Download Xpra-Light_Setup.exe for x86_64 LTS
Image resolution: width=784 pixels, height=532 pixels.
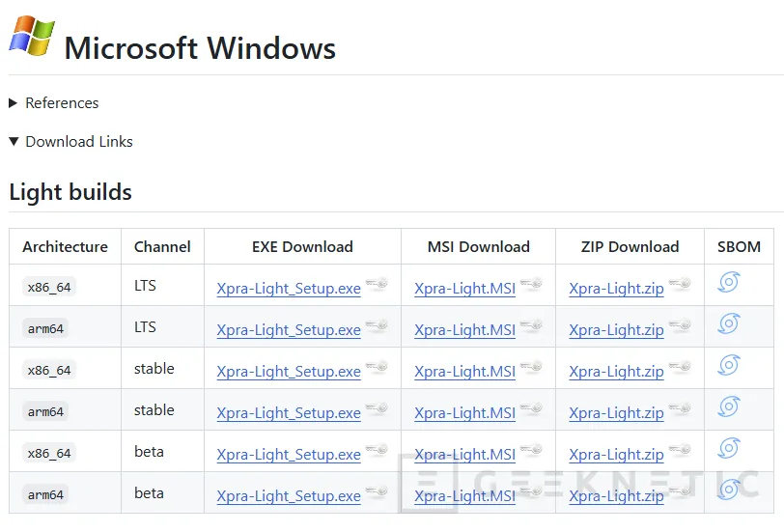289,289
